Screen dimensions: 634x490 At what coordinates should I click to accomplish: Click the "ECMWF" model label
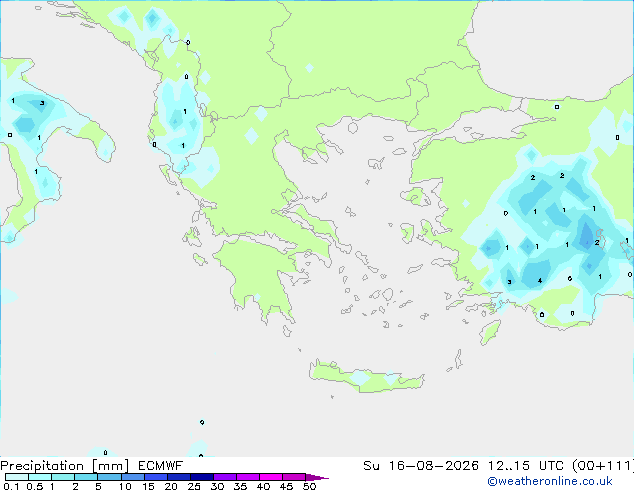click(161, 466)
